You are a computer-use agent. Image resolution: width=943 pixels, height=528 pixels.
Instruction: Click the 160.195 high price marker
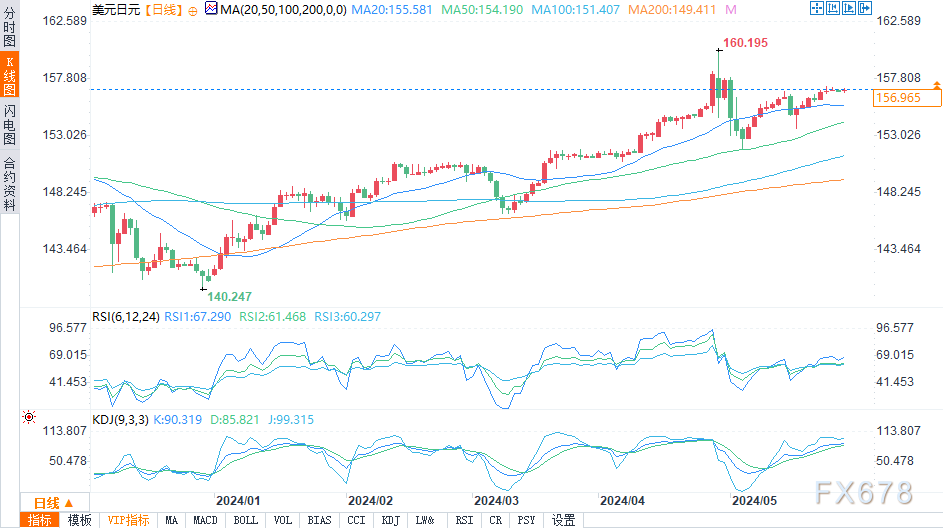[x=745, y=43]
